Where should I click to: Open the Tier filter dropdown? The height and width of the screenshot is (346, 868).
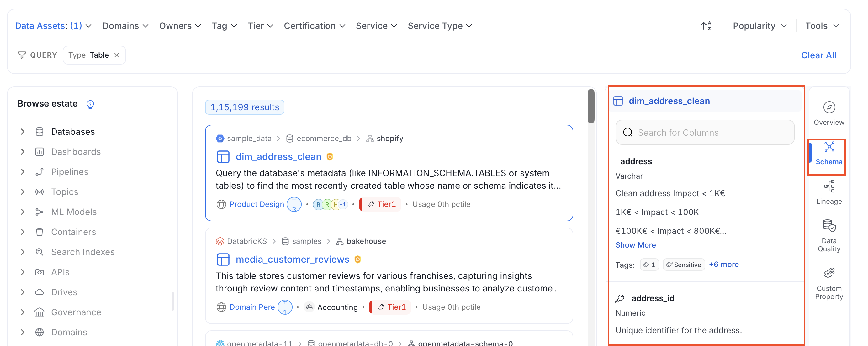pyautogui.click(x=260, y=26)
